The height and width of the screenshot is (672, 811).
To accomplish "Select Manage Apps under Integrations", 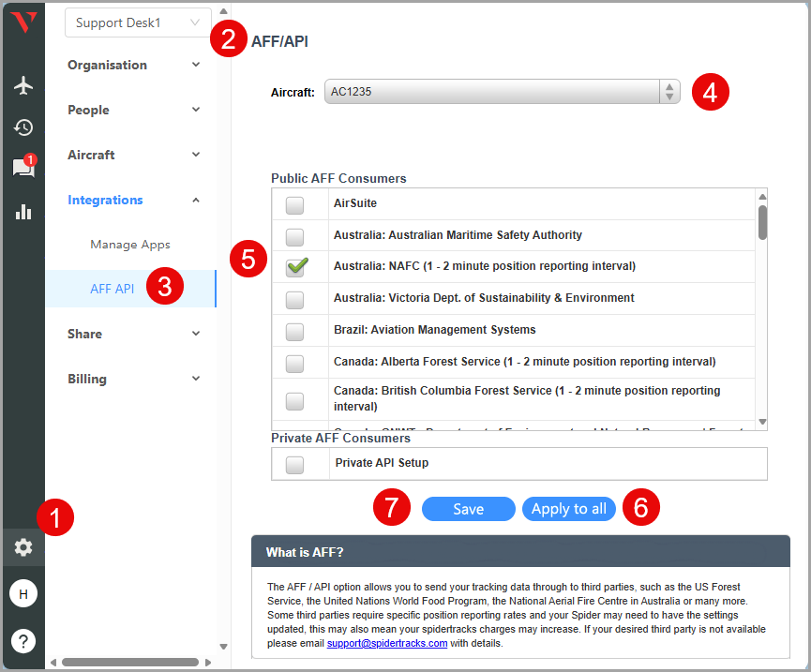I will pyautogui.click(x=130, y=245).
